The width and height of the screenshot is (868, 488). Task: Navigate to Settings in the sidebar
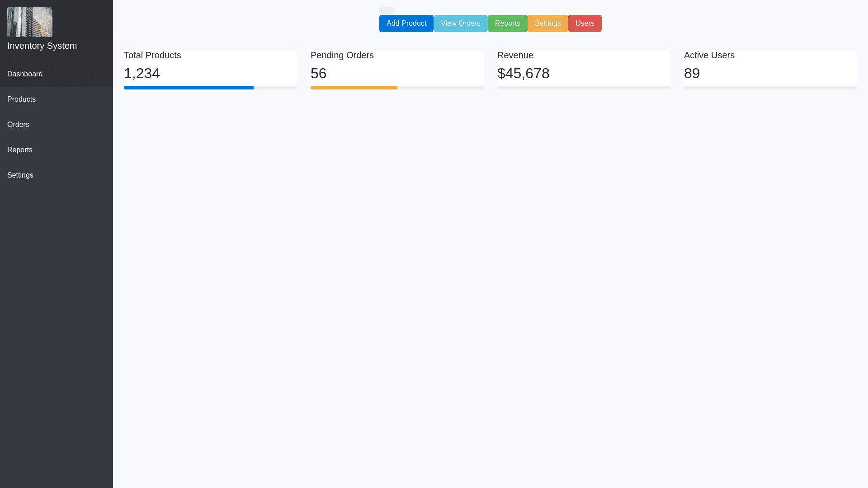pyautogui.click(x=20, y=175)
